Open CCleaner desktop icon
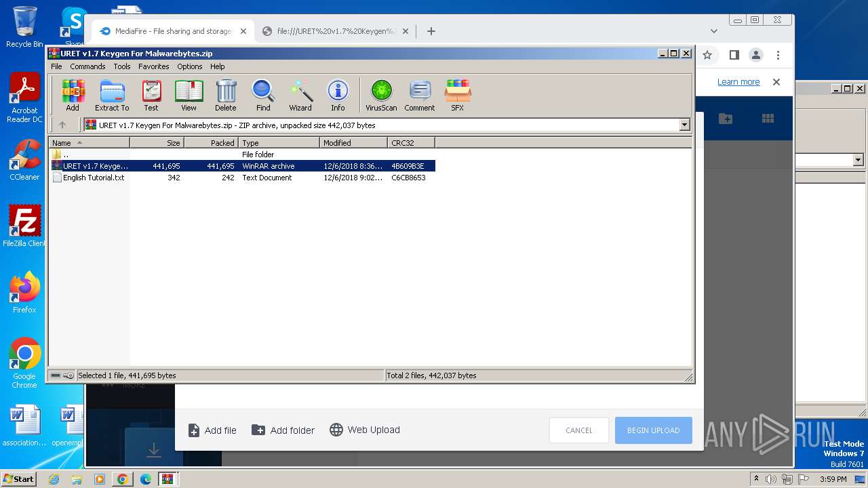The height and width of the screenshot is (488, 868). (x=24, y=160)
